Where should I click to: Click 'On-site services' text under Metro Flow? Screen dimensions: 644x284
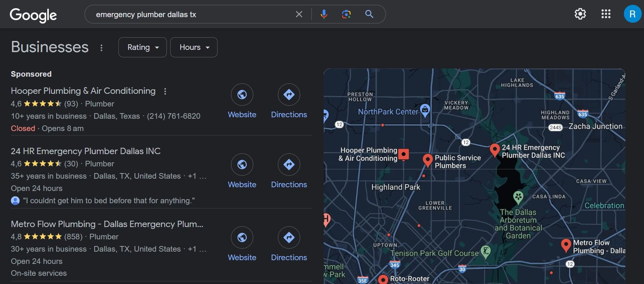click(x=39, y=273)
